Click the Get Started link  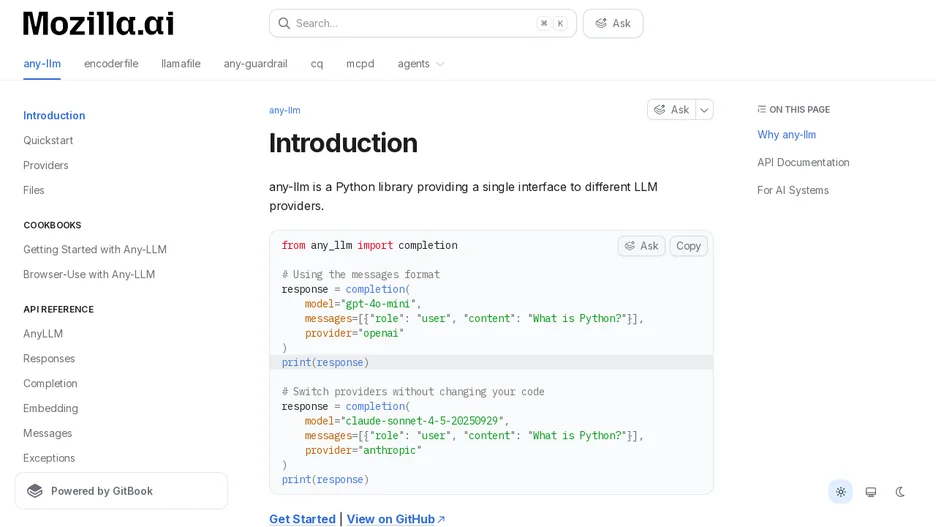pyautogui.click(x=303, y=519)
